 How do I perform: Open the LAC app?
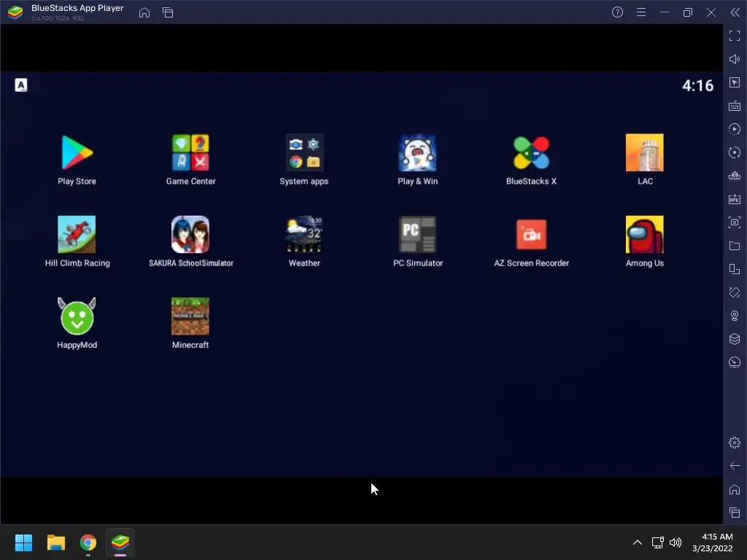click(x=645, y=153)
